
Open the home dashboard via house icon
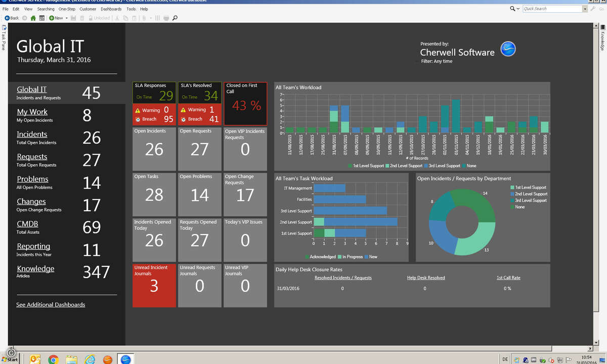coord(33,18)
